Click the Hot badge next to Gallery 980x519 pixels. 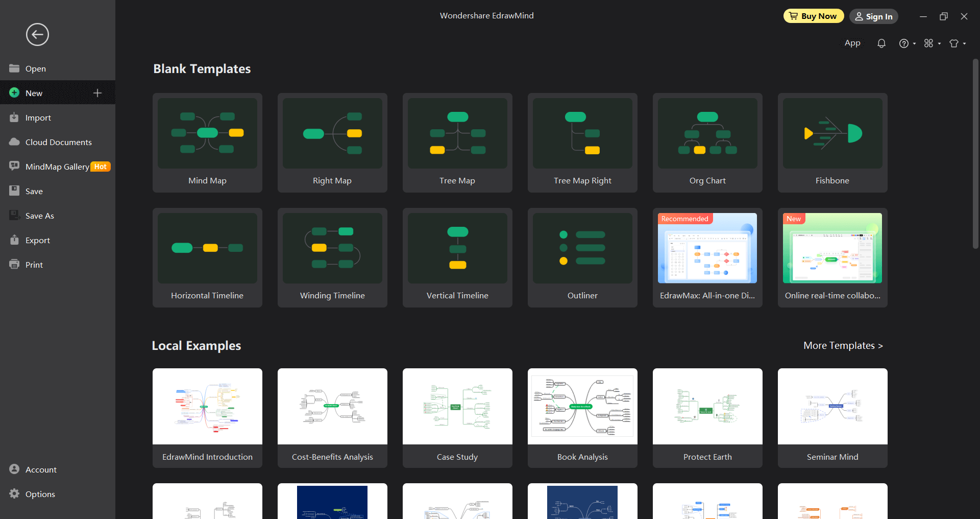tap(101, 167)
